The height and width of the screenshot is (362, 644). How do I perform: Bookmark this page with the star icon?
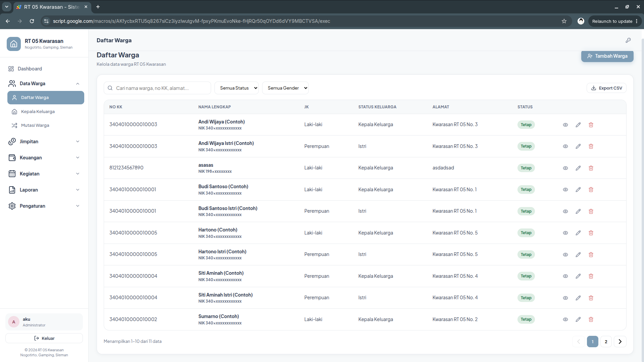click(x=564, y=21)
